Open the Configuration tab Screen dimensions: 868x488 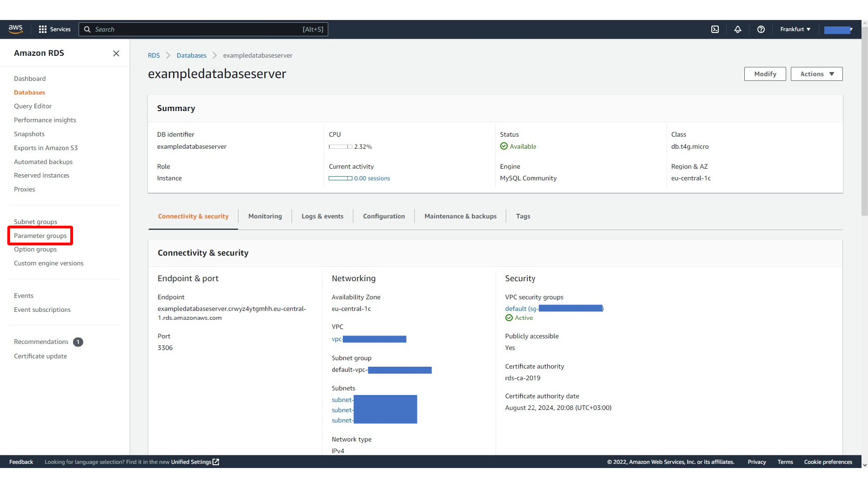[384, 217]
